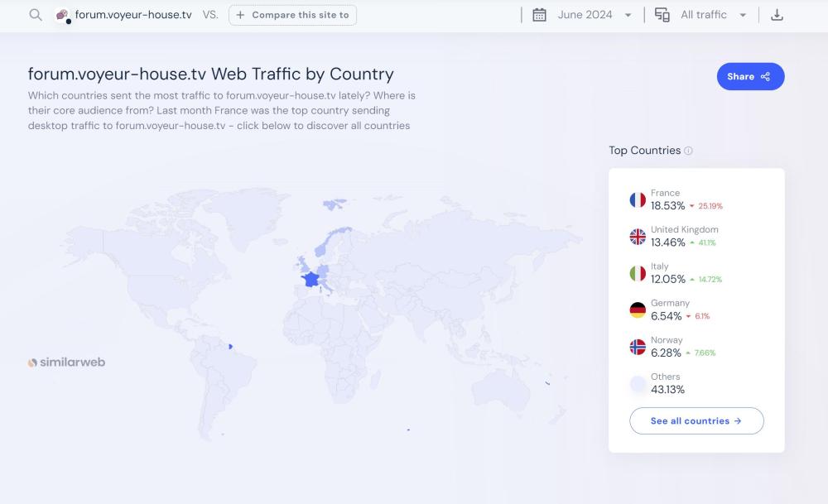Click the France flag icon

pos(638,200)
